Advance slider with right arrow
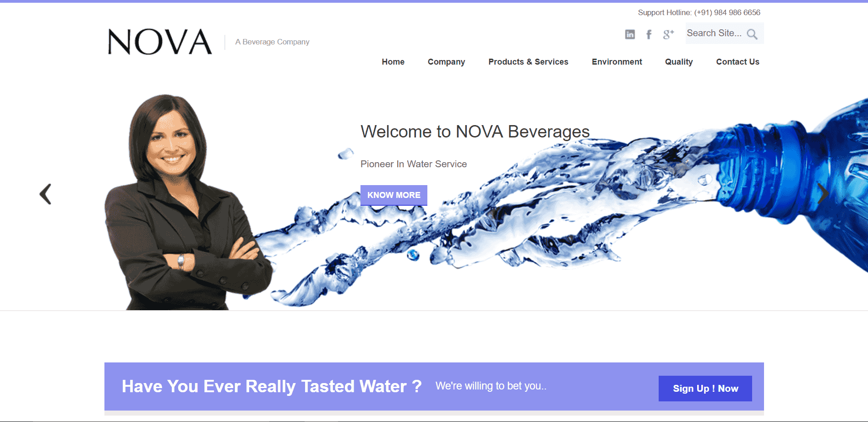Viewport: 868px width, 422px height. pyautogui.click(x=823, y=194)
